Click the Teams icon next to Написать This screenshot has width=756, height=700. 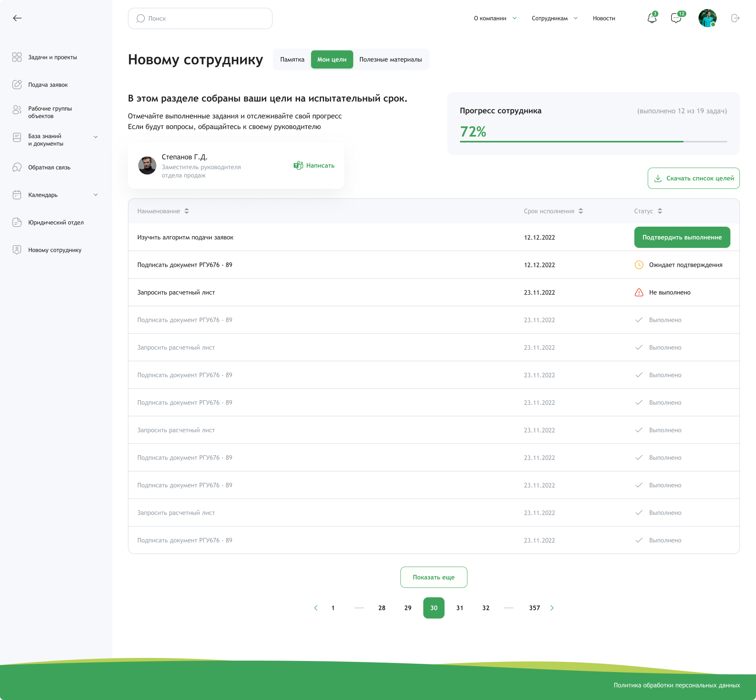(298, 165)
